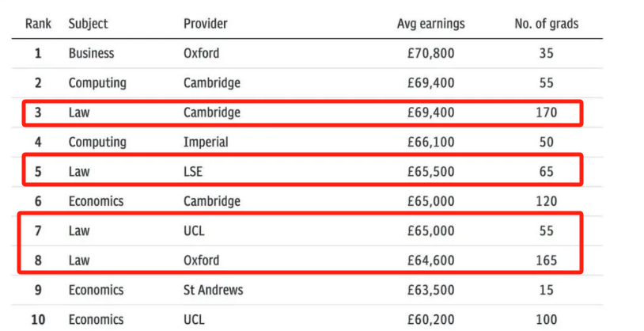Select LSE in the provider column
This screenshot has height=331, width=644.
193,172
